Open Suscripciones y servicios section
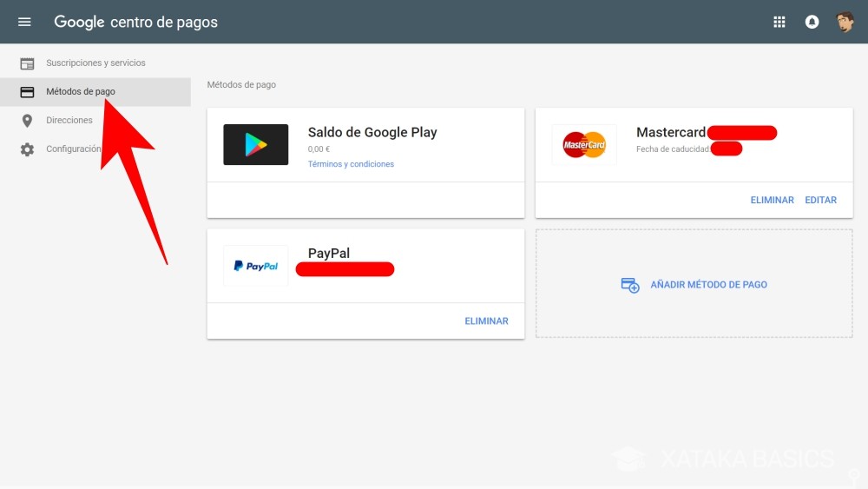The image size is (868, 489). point(95,63)
